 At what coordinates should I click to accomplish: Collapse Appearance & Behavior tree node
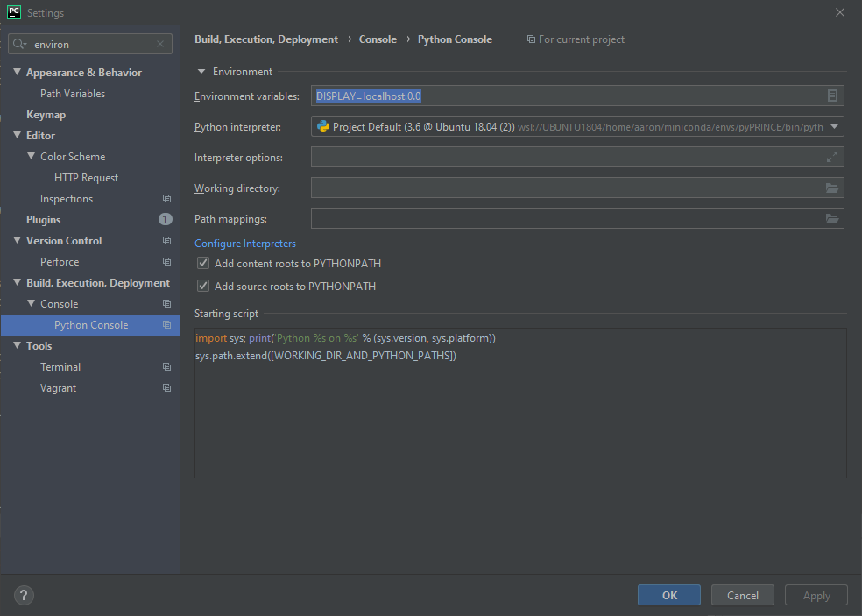pos(17,72)
